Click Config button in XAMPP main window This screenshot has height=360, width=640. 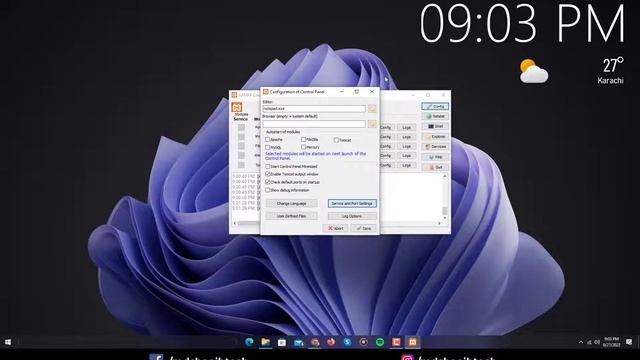tap(435, 106)
